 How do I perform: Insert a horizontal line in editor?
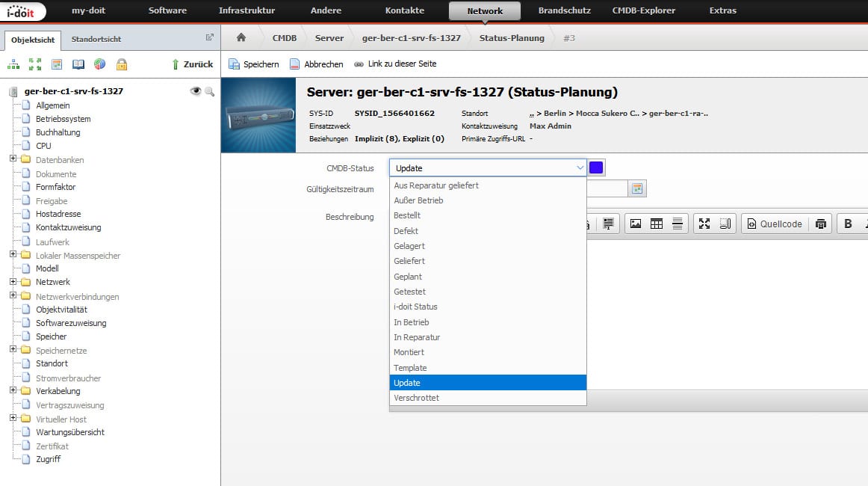(678, 224)
